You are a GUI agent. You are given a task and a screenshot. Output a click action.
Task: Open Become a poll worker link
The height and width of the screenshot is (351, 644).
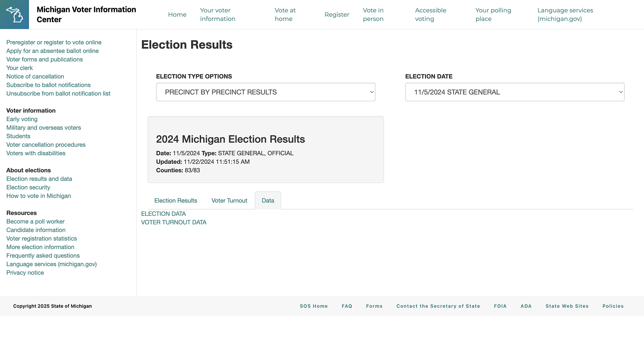pyautogui.click(x=35, y=221)
